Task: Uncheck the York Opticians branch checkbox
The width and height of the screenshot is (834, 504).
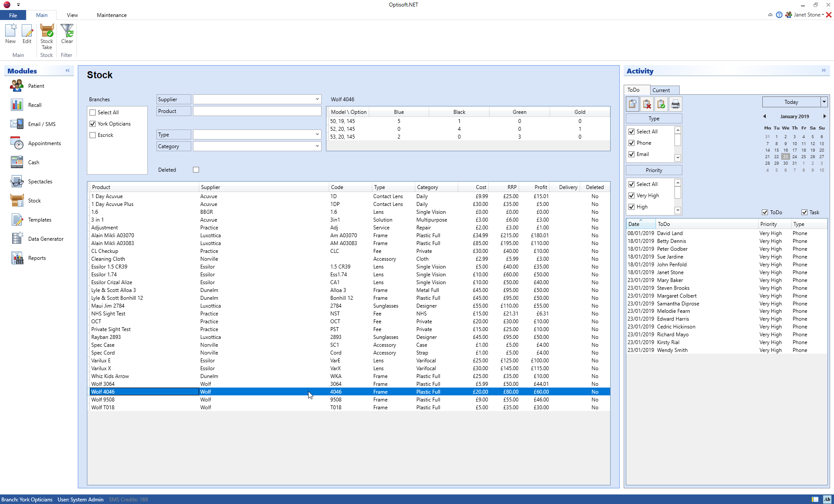Action: coord(92,123)
